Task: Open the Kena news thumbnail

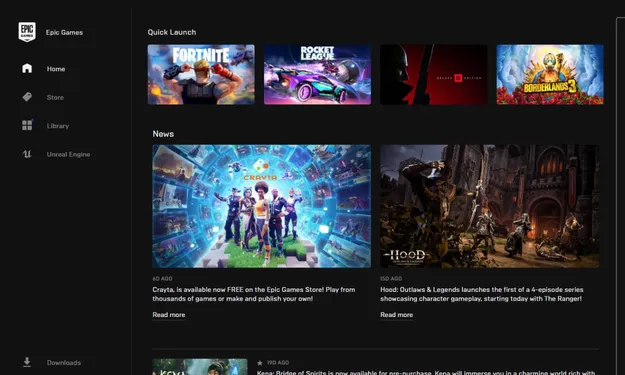Action: pyautogui.click(x=200, y=367)
